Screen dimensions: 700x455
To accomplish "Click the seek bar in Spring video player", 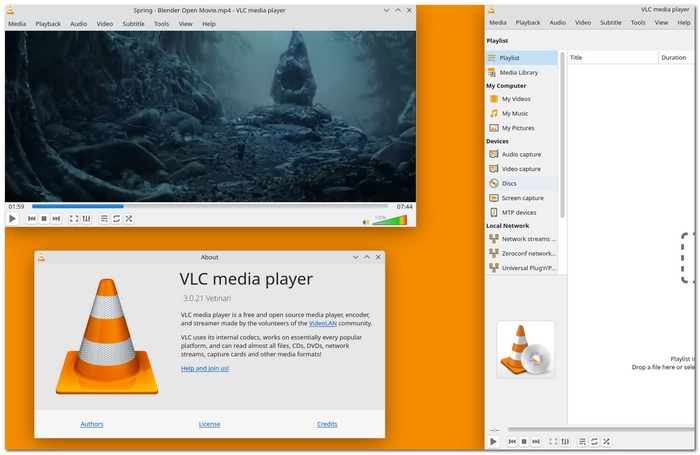I will pos(210,206).
